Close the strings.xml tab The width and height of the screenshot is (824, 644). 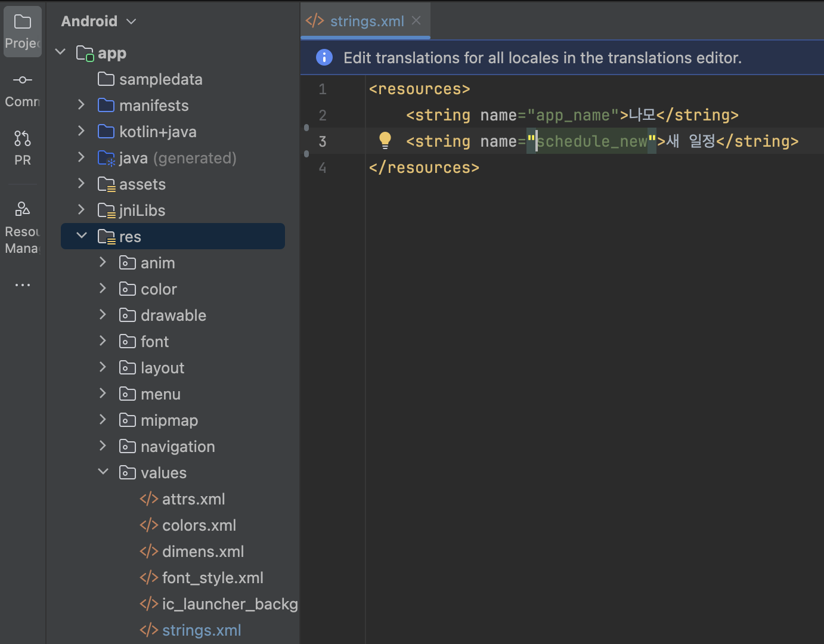[417, 21]
